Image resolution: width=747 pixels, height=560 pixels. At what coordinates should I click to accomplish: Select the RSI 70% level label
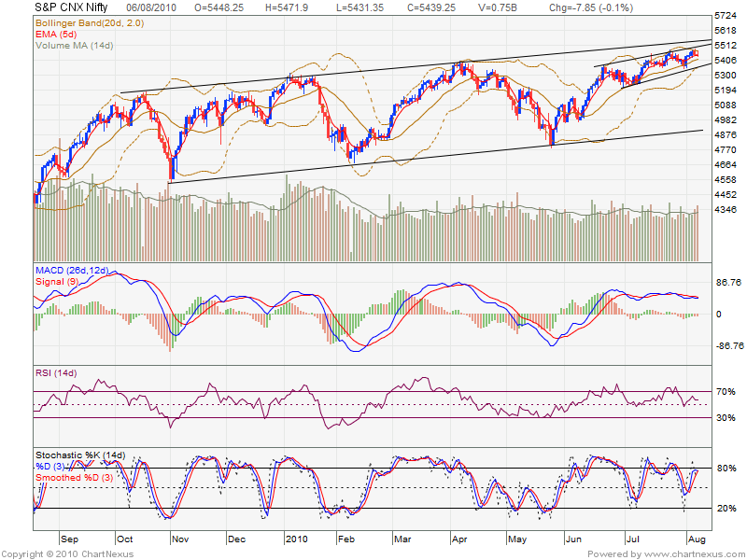(725, 391)
